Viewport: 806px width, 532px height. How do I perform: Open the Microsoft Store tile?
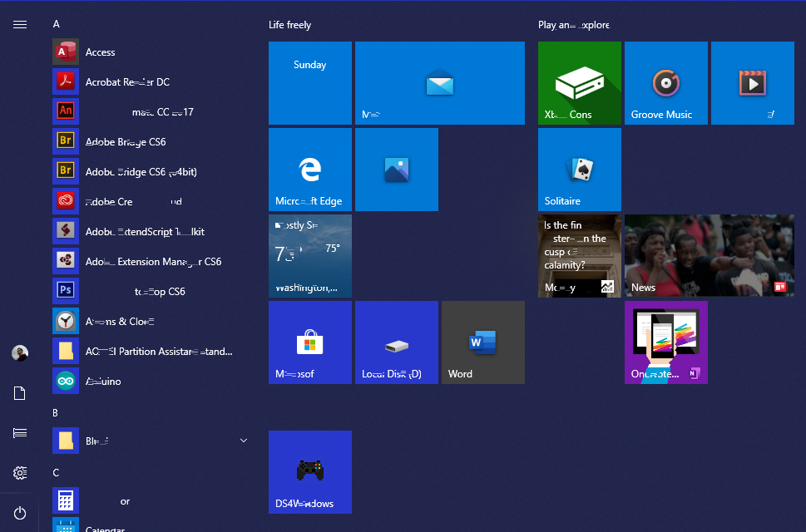[310, 342]
